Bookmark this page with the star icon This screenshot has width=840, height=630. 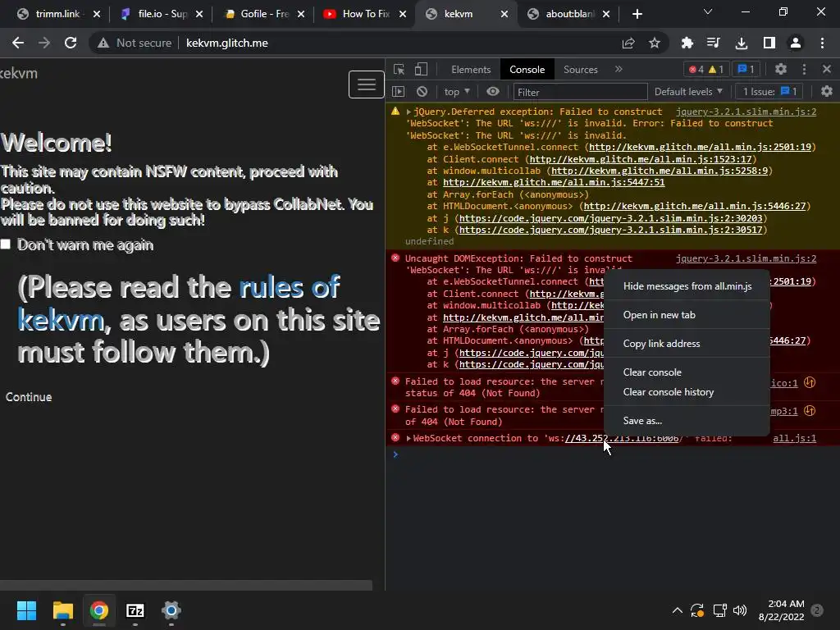click(x=654, y=43)
